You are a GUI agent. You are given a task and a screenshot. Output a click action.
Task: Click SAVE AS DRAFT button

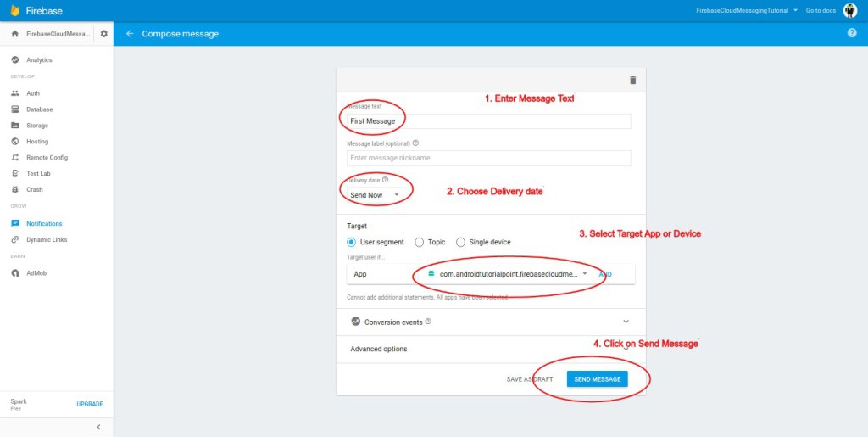[x=530, y=379]
